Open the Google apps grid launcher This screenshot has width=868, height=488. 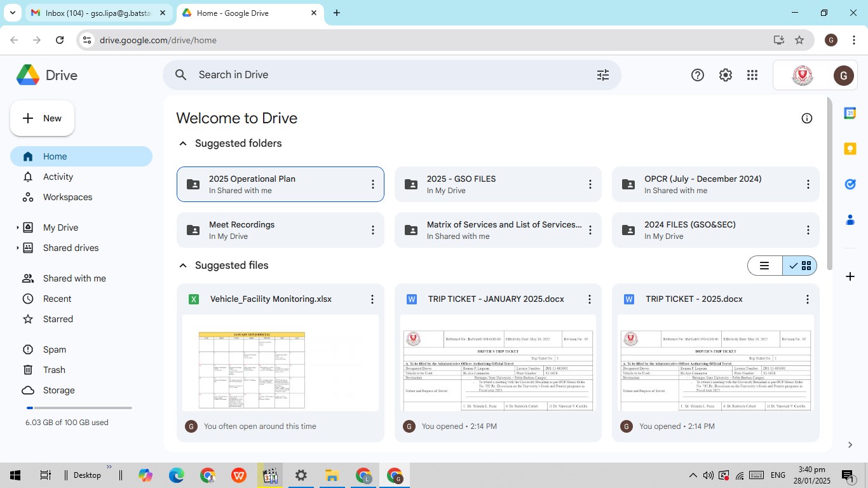752,75
